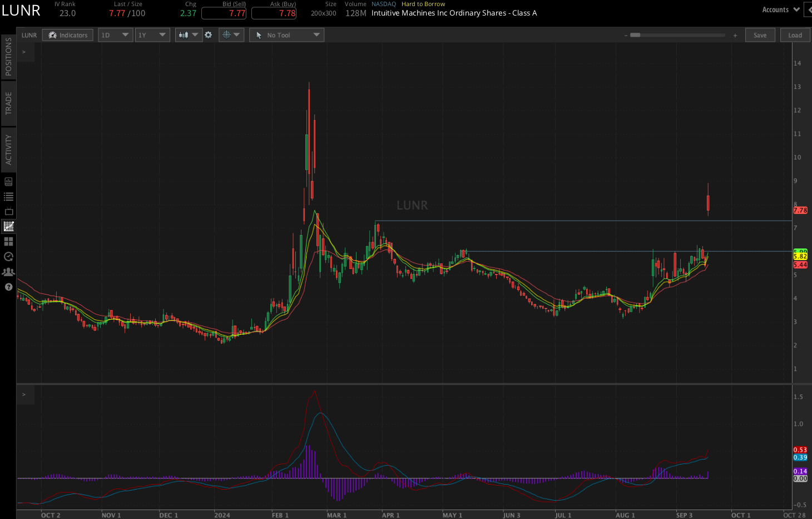Click the Size value 200x300
The height and width of the screenshot is (519, 812).
324,13
